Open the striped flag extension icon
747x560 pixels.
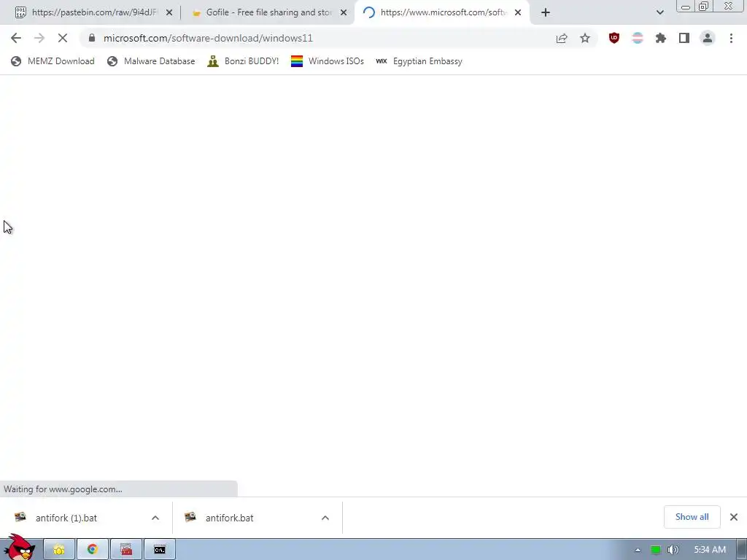[638, 38]
